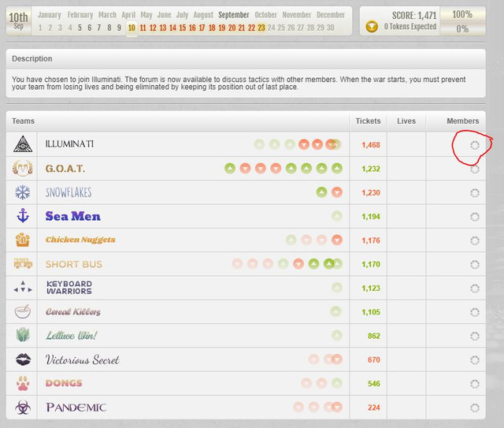The width and height of the screenshot is (504, 428).
Task: Select the Sea Men members radio circle
Action: (x=474, y=217)
